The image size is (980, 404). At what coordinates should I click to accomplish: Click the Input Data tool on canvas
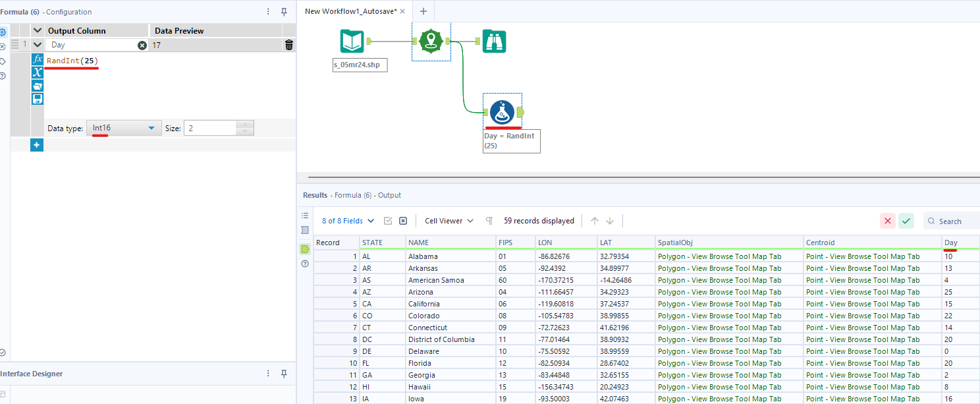pos(352,42)
